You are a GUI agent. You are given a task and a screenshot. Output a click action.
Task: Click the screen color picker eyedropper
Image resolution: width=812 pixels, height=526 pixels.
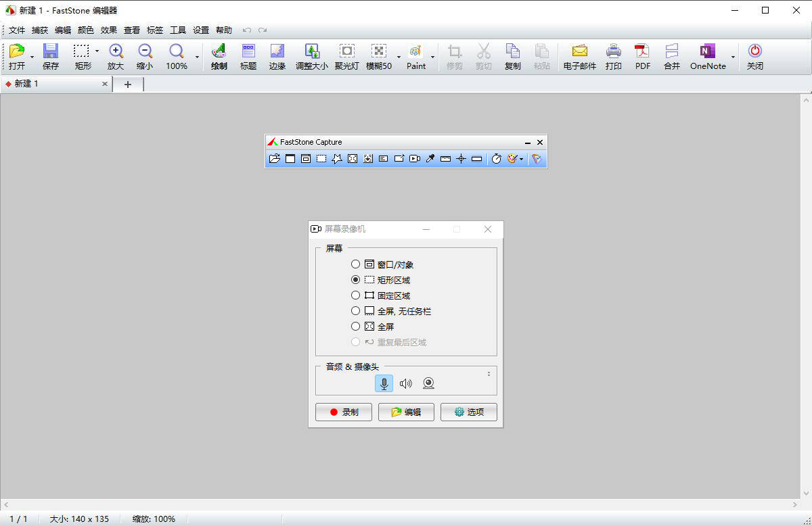pos(430,159)
